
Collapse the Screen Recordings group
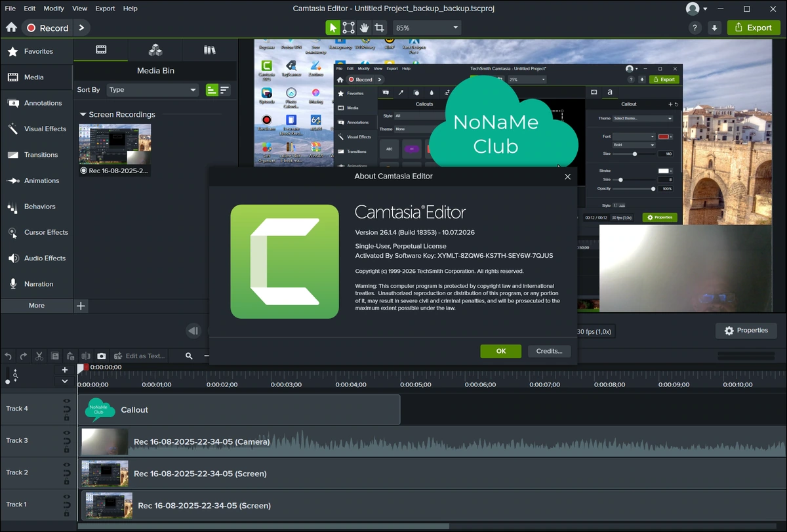point(83,114)
